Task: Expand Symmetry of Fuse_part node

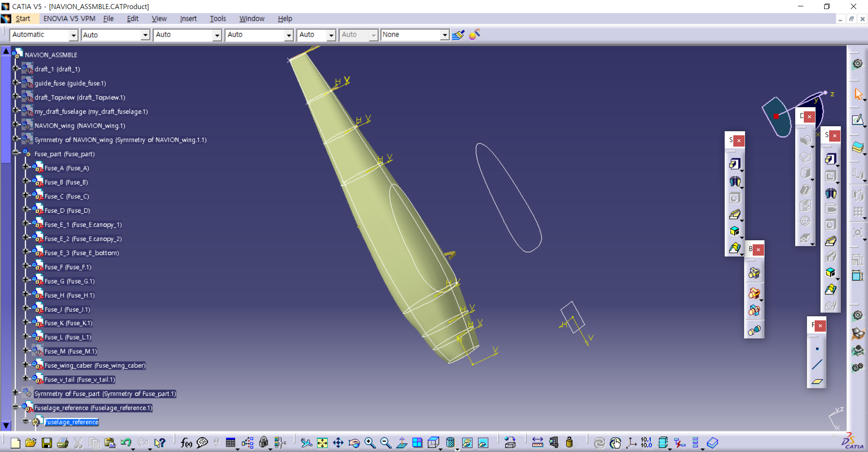Action: (x=15, y=392)
